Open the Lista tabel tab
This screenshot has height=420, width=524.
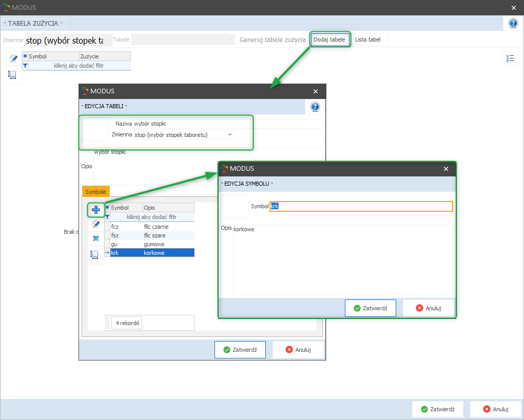(368, 39)
